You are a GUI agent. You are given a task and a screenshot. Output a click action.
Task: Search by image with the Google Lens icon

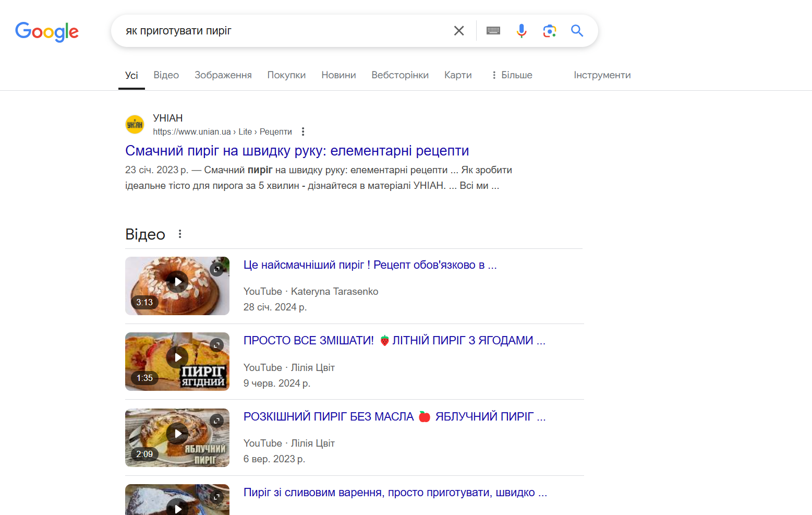(550, 31)
